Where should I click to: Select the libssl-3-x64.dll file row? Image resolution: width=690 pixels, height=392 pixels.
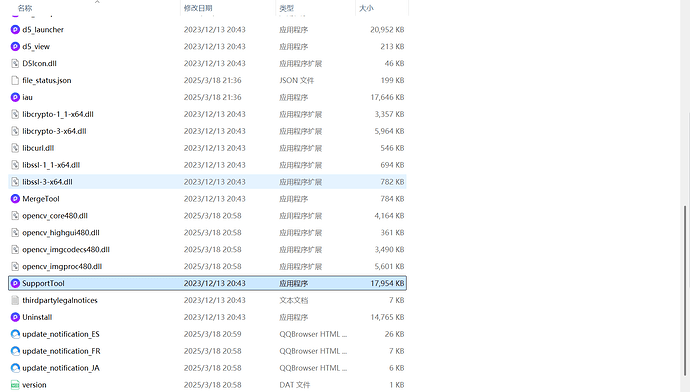click(207, 182)
